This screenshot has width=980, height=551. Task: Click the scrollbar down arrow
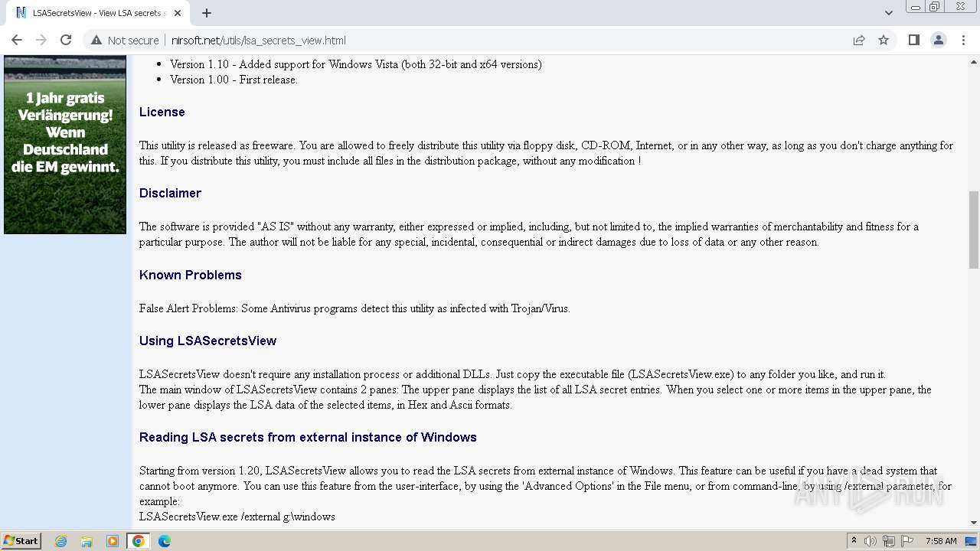pyautogui.click(x=974, y=523)
